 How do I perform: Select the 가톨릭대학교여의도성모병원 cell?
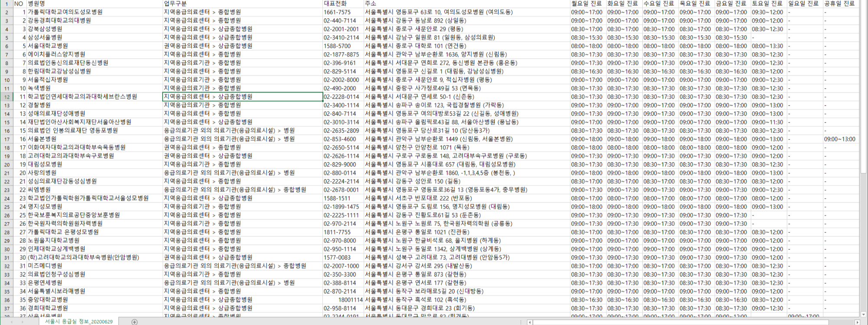pyautogui.click(x=95, y=12)
